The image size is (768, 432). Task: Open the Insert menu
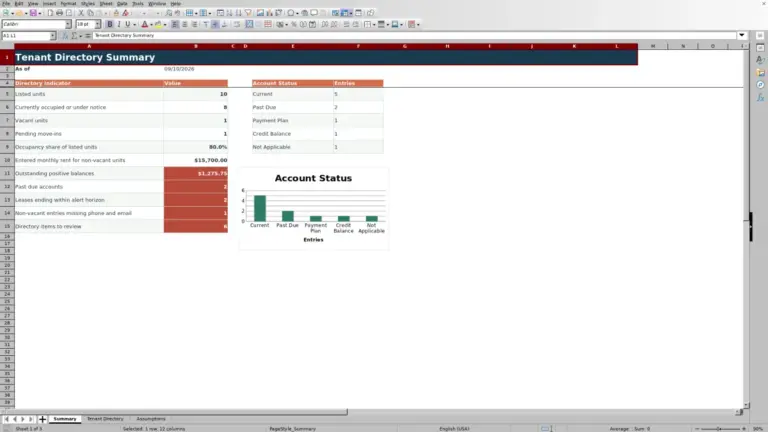point(49,3)
